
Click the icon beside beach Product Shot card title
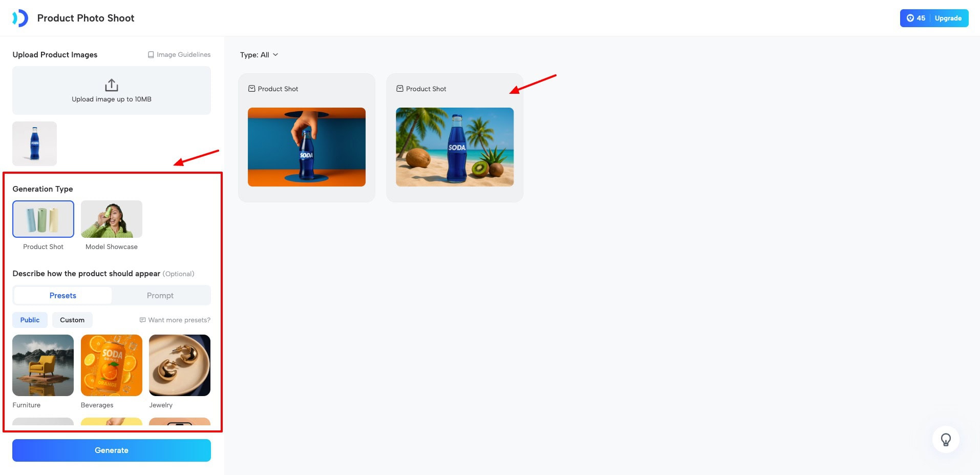click(x=400, y=89)
